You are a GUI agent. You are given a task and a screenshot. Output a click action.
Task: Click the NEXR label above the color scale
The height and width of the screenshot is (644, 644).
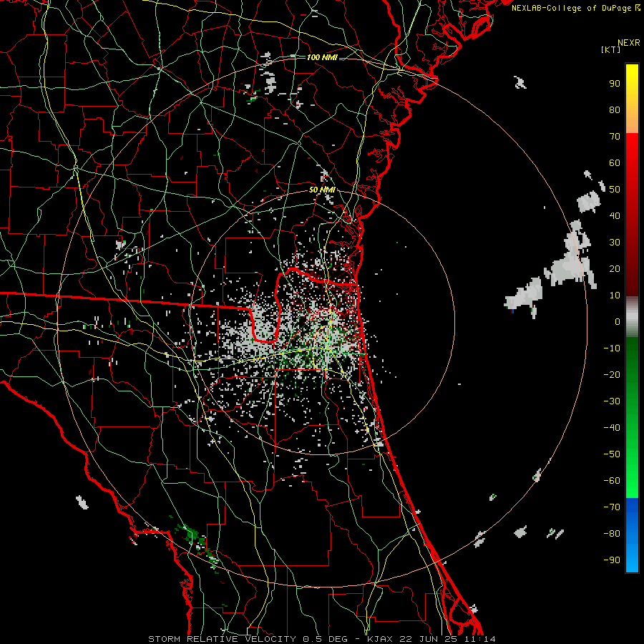[628, 43]
